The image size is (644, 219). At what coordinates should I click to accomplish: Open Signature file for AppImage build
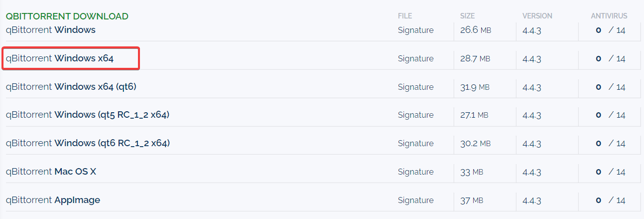(415, 201)
